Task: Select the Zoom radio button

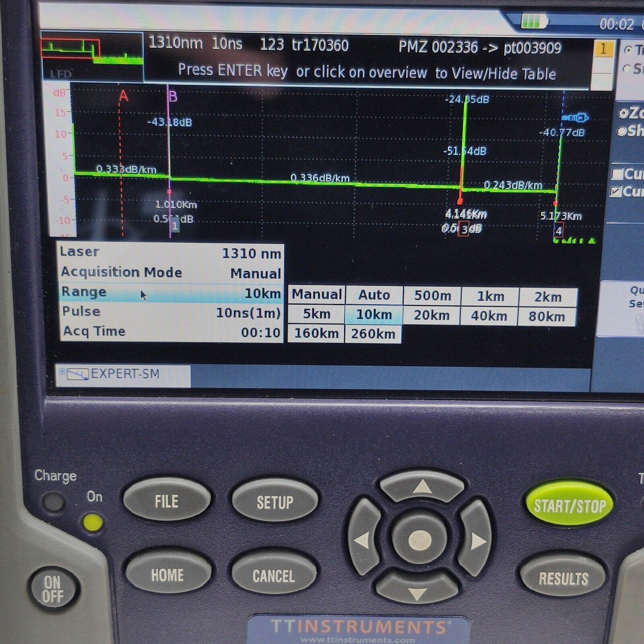Action: tap(623, 114)
